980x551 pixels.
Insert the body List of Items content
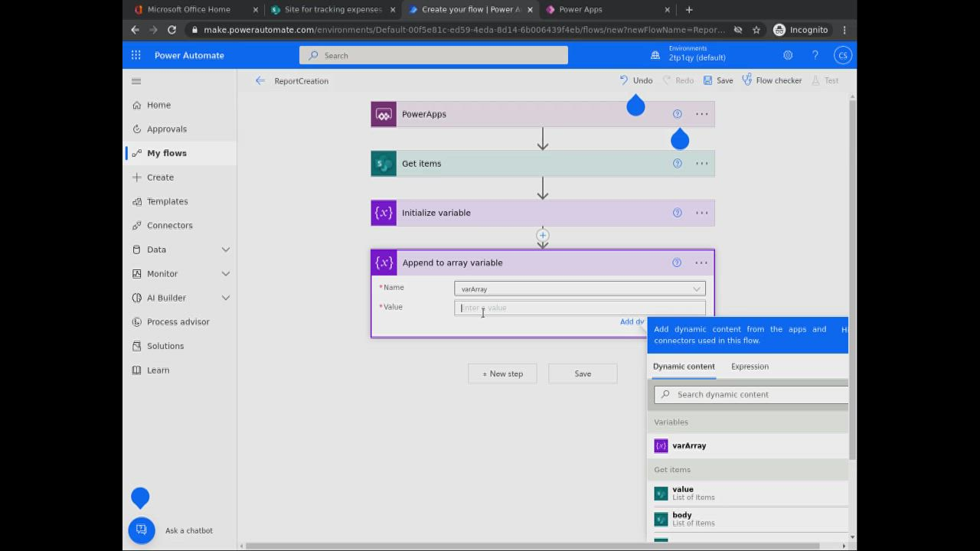point(748,519)
